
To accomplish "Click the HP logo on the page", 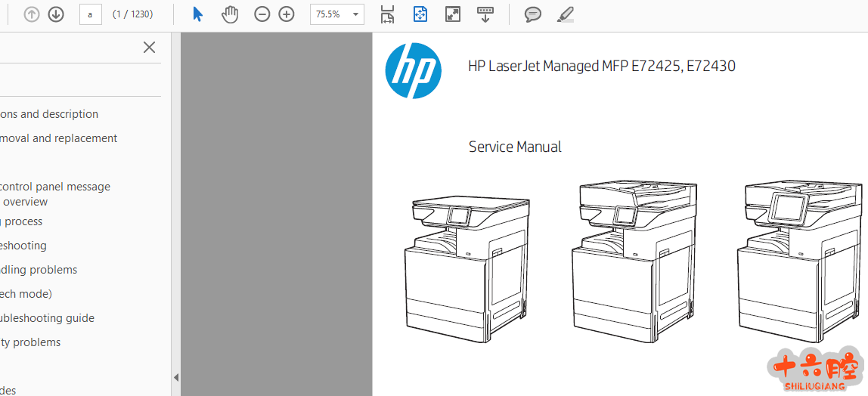I will [413, 71].
